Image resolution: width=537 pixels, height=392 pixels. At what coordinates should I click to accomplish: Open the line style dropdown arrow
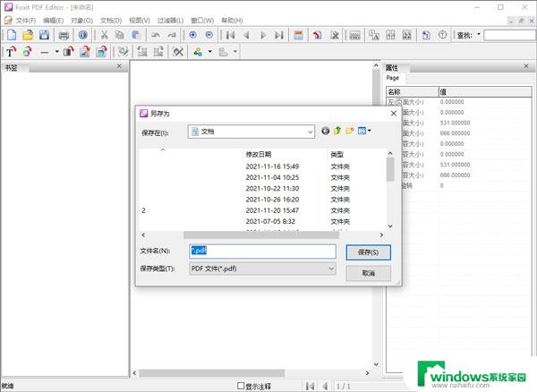point(57,52)
